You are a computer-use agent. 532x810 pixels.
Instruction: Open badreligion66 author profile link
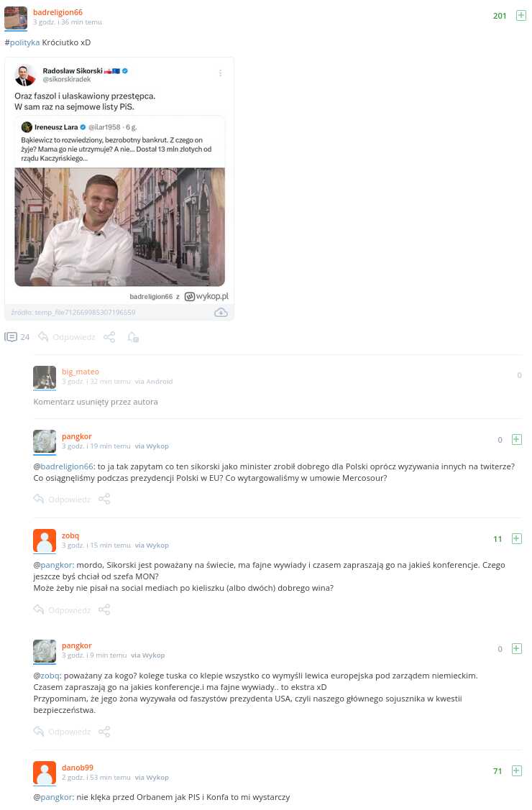pos(58,12)
